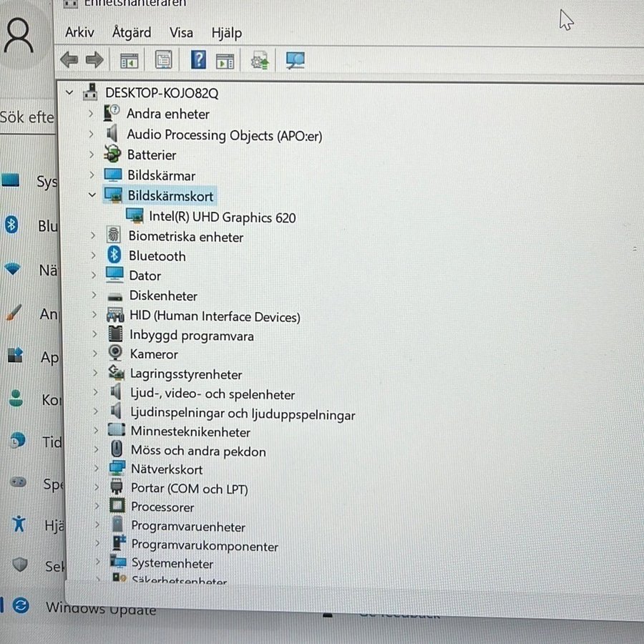644x644 pixels.
Task: Expand the Batterier category arrow
Action: (x=92, y=155)
